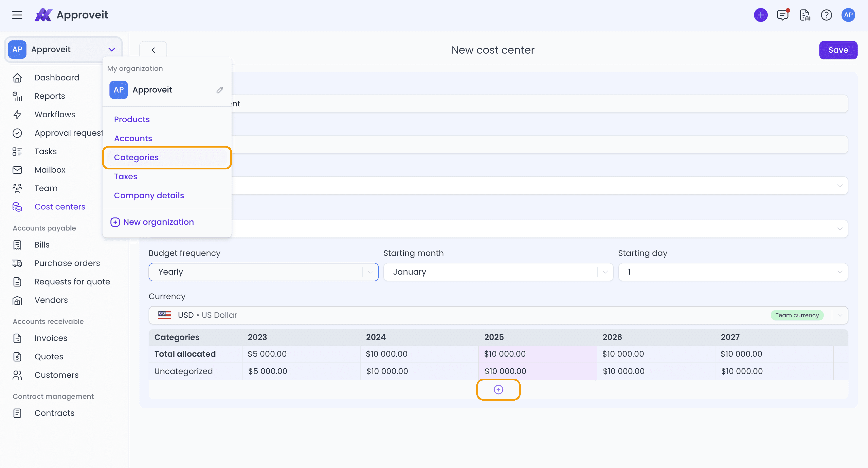Open the Currency USD dropdown

point(498,315)
